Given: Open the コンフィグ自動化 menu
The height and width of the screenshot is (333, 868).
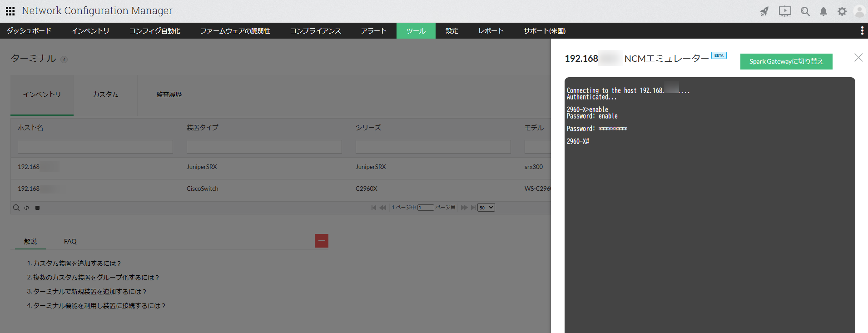Looking at the screenshot, I should (155, 30).
